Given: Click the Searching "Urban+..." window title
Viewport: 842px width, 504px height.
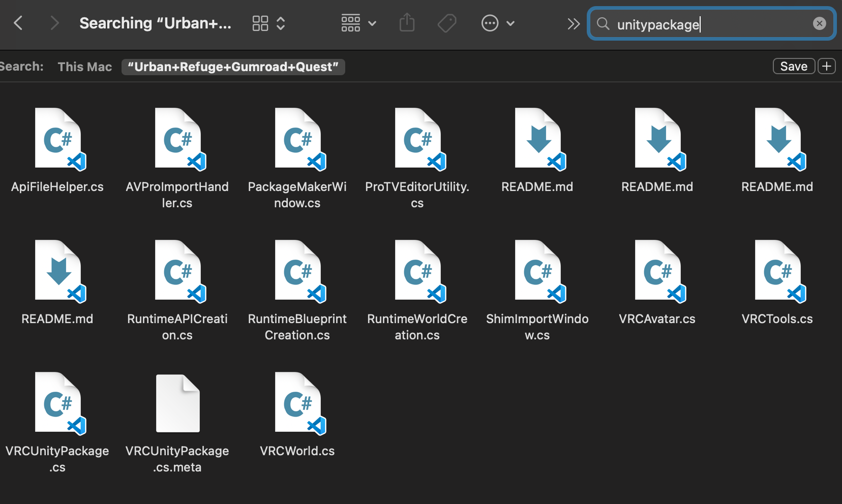Looking at the screenshot, I should point(155,23).
